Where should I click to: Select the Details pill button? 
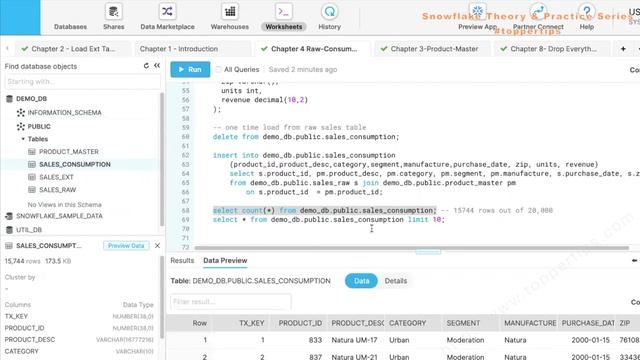coord(396,281)
